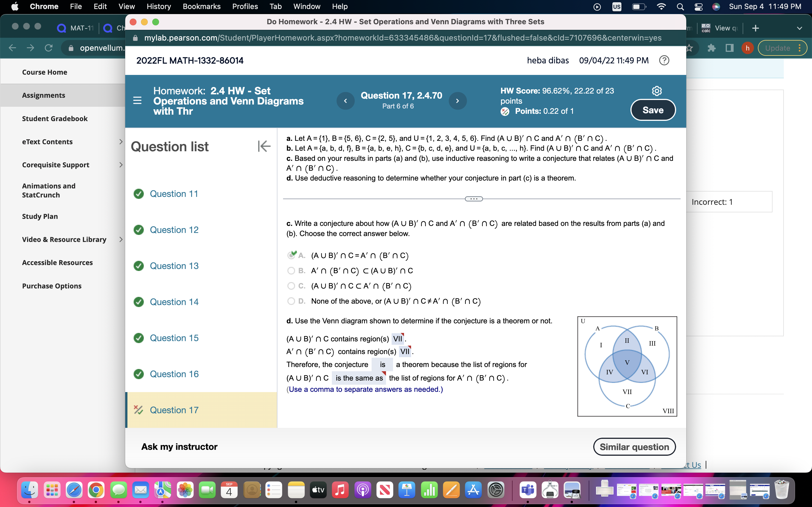This screenshot has width=812, height=507.
Task: Open a Similar question
Action: [634, 446]
